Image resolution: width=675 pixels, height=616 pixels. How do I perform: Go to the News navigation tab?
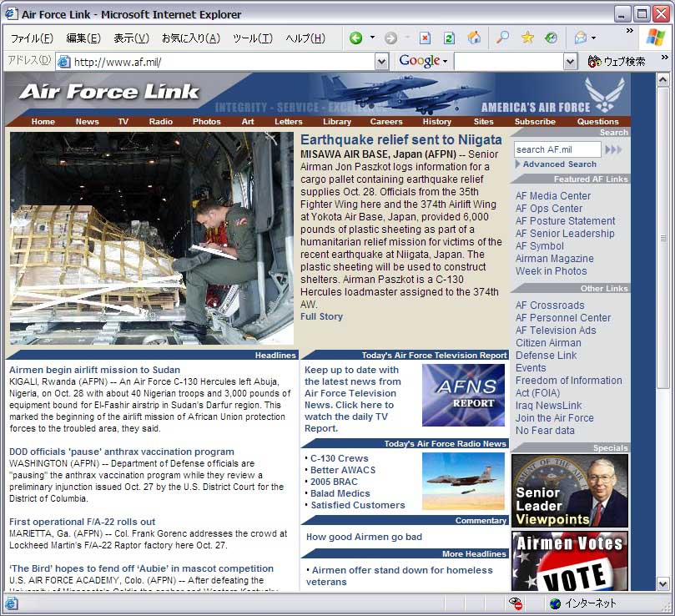(x=87, y=122)
